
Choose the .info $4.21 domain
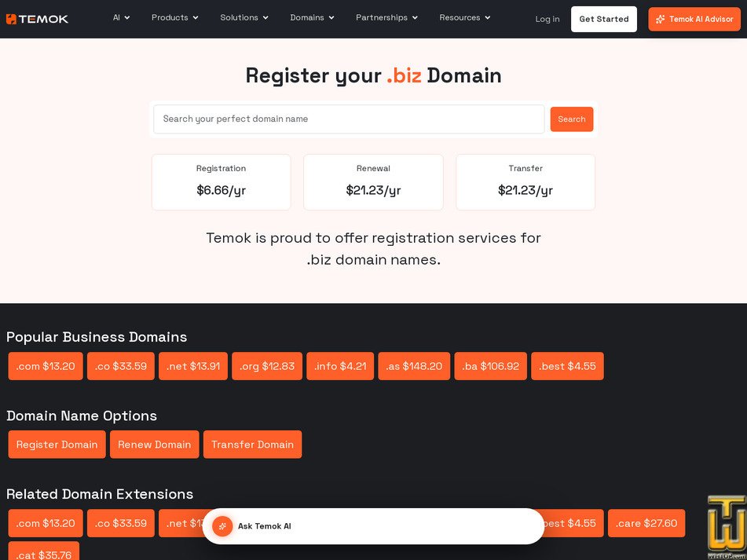coord(340,366)
